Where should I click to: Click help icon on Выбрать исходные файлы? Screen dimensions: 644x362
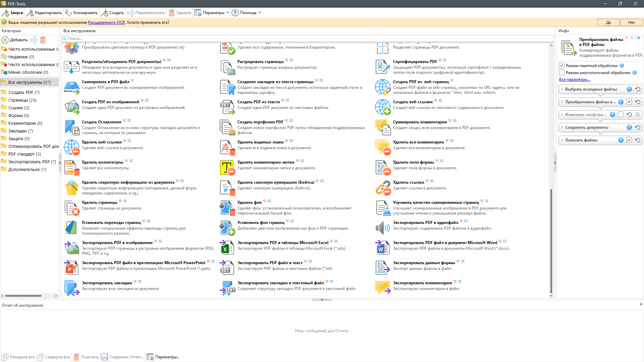629,89
